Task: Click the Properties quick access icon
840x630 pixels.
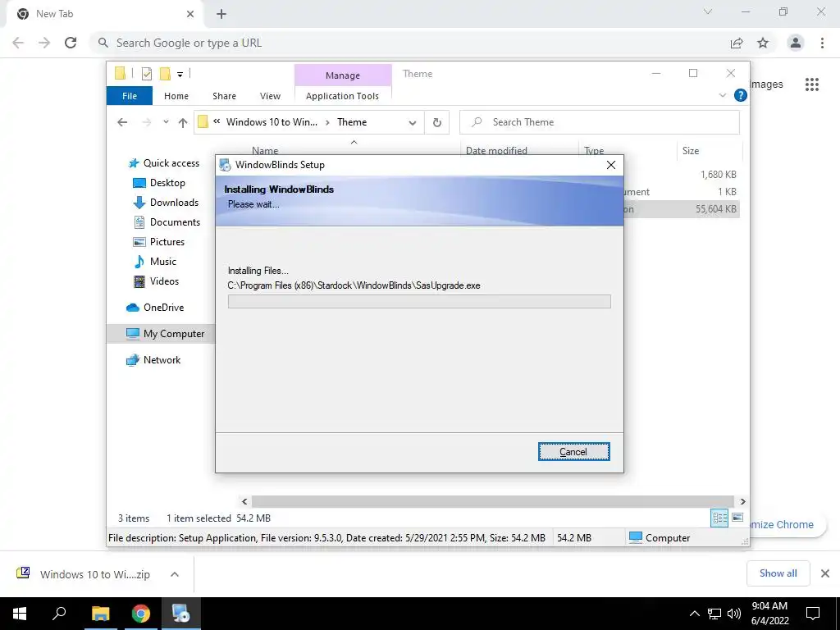Action: click(x=146, y=74)
